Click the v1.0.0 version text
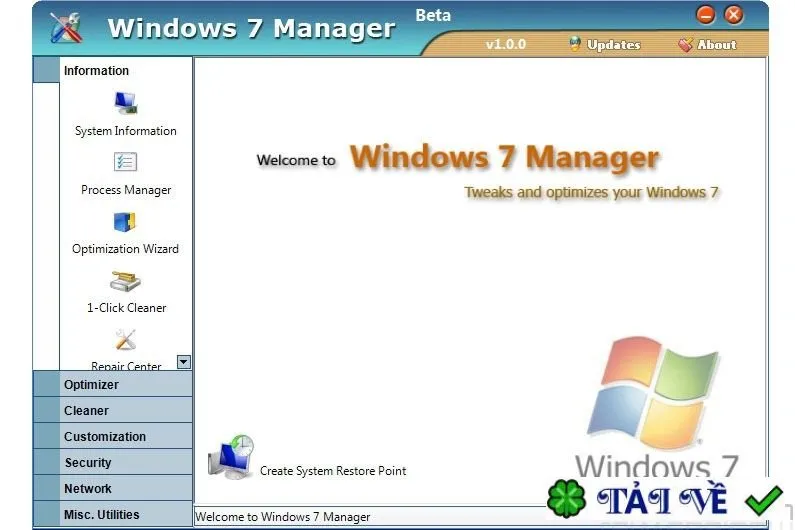The image size is (795, 530). 505,44
